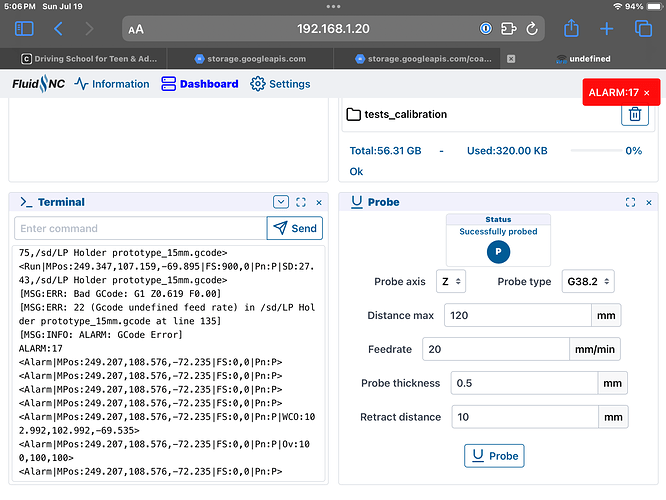The image size is (666, 500).
Task: Click the Enter command input field
Action: [141, 228]
